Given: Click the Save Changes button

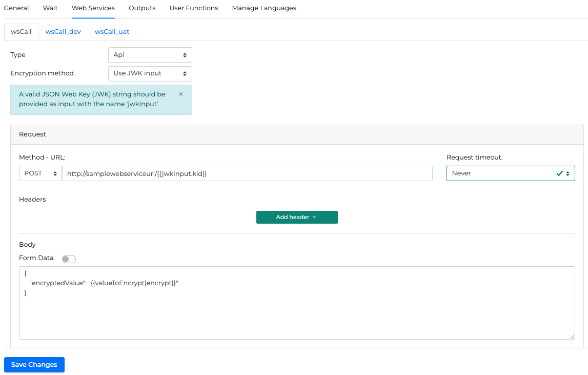Looking at the screenshot, I should [x=34, y=365].
